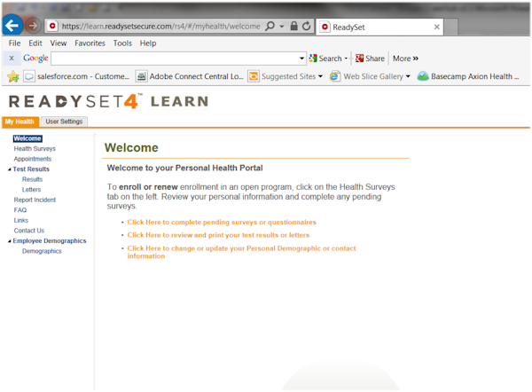Open the Help menu
Image resolution: width=532 pixels, height=392 pixels.
(148, 43)
